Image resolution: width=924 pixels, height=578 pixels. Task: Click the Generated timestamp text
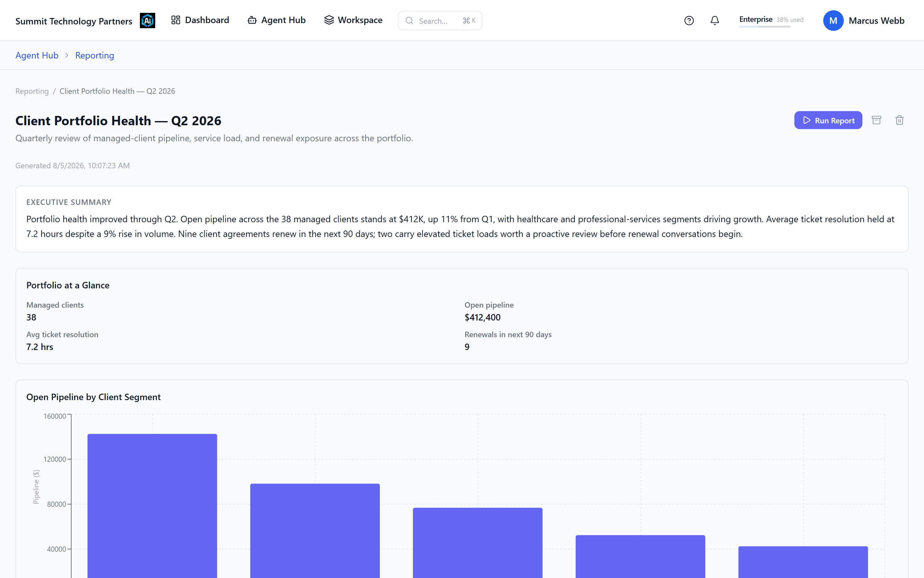click(x=73, y=165)
